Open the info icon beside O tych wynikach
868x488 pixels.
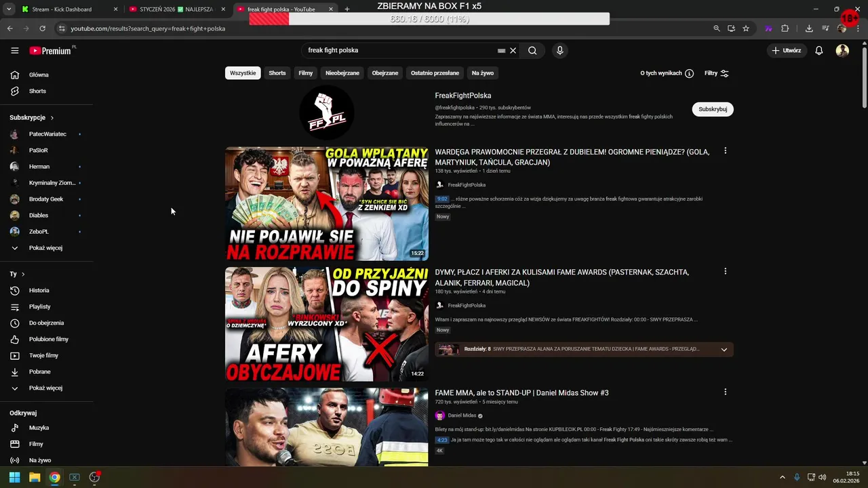(x=689, y=73)
